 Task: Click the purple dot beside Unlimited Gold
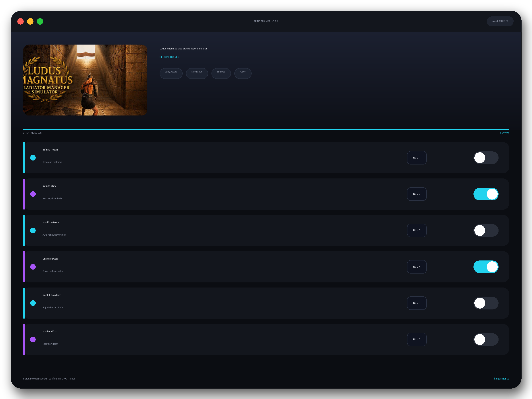click(33, 267)
